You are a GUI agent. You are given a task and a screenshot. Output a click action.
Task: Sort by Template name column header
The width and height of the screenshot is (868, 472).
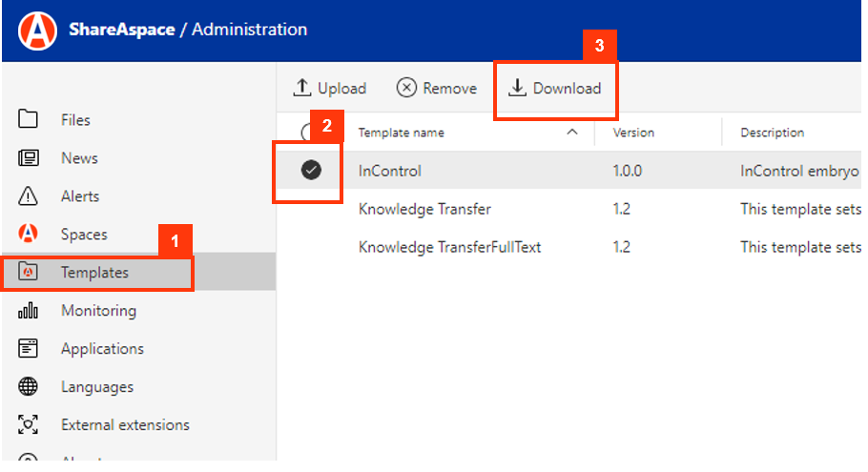pyautogui.click(x=401, y=133)
